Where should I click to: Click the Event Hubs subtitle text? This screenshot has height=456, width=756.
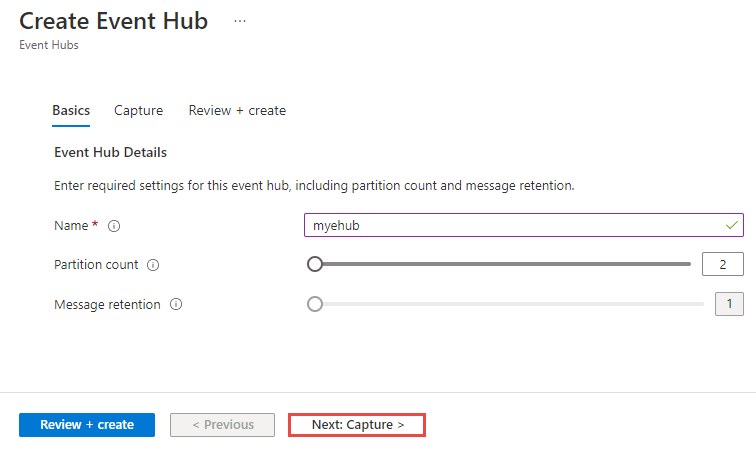point(49,45)
